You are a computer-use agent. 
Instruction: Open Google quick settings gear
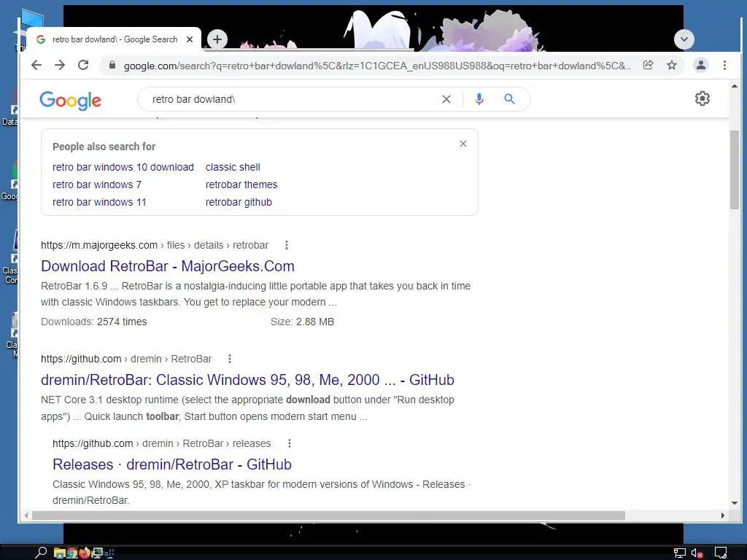(x=703, y=98)
